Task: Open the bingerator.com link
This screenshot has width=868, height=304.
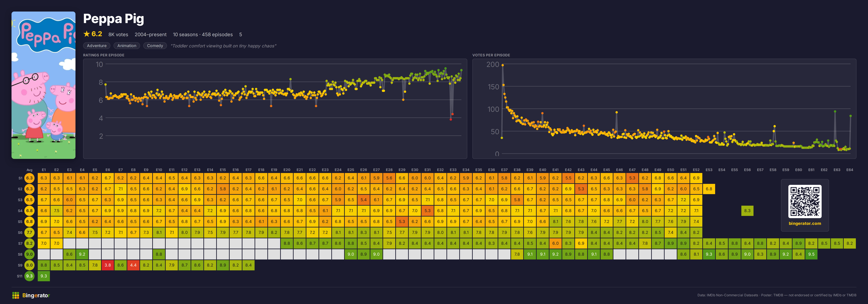Action: 805,223
